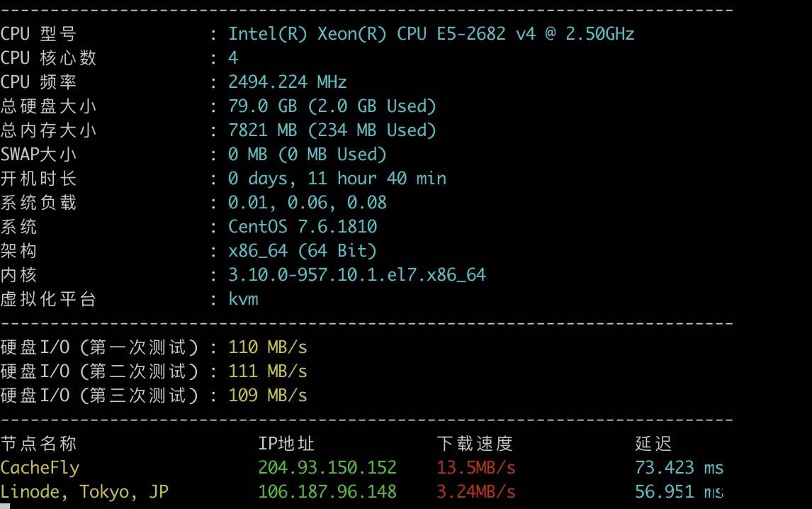Click first disk I/O result 110 MB/s
This screenshot has height=509, width=812.
(268, 347)
